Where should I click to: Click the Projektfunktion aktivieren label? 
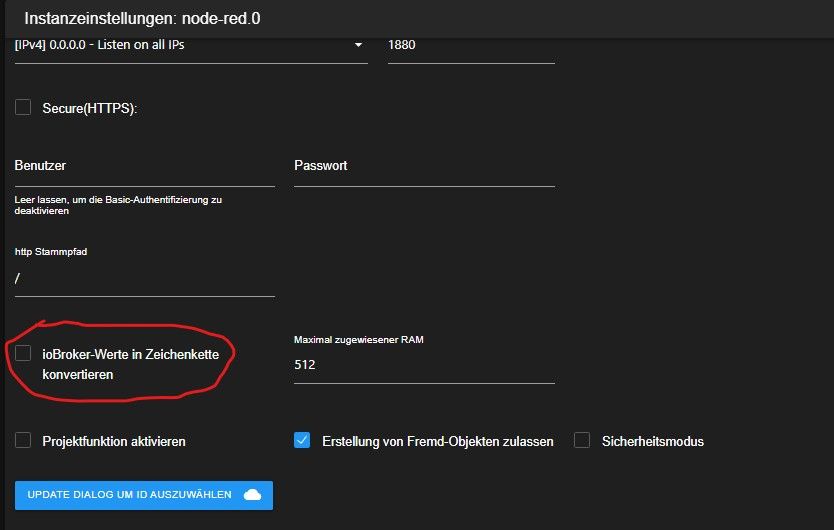[114, 441]
